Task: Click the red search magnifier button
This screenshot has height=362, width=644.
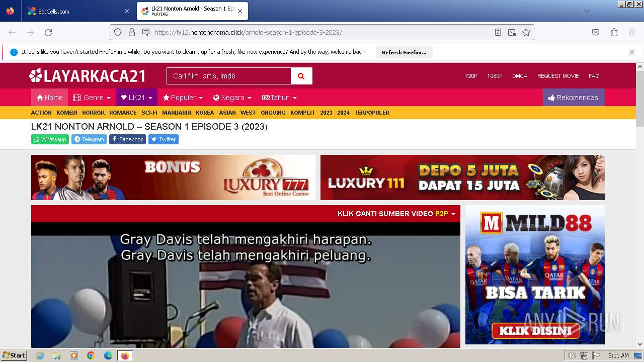Action: tap(301, 76)
